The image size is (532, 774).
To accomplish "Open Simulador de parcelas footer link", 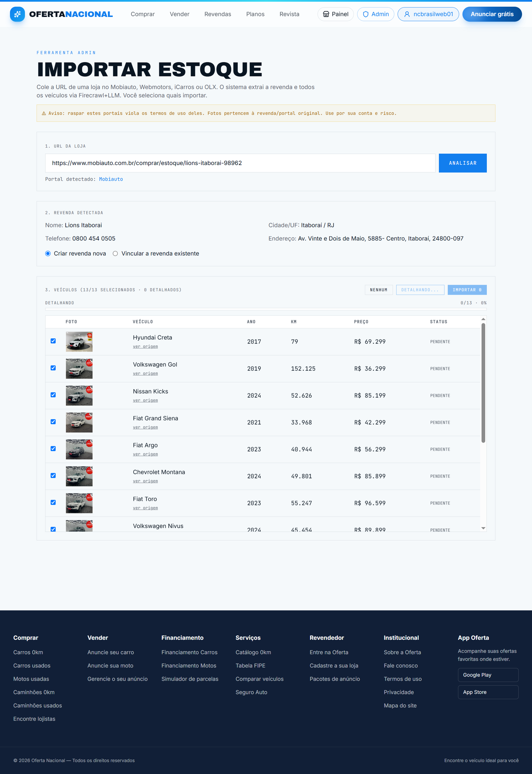I will pyautogui.click(x=190, y=679).
